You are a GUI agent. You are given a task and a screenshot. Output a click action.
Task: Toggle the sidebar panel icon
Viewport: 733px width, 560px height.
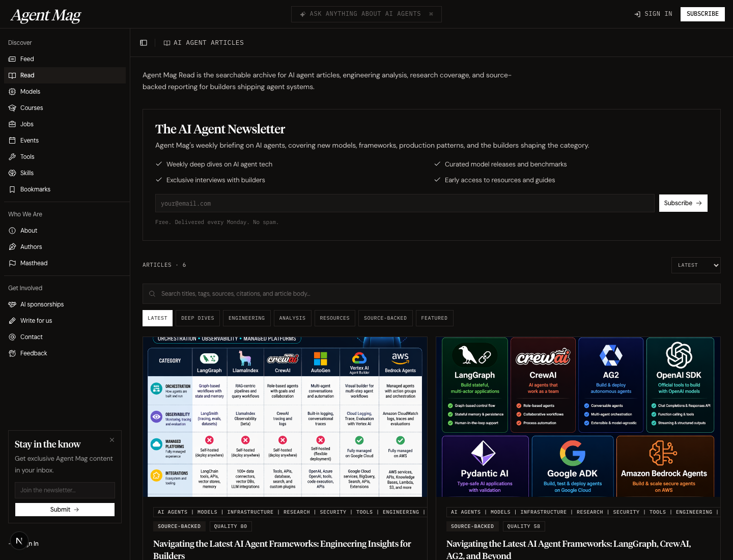(144, 43)
